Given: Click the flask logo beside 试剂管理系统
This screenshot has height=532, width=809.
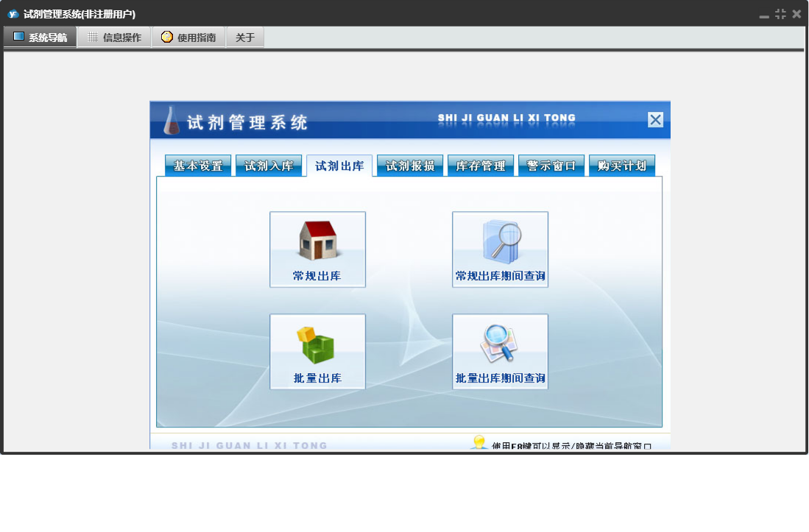Looking at the screenshot, I should click(x=171, y=121).
